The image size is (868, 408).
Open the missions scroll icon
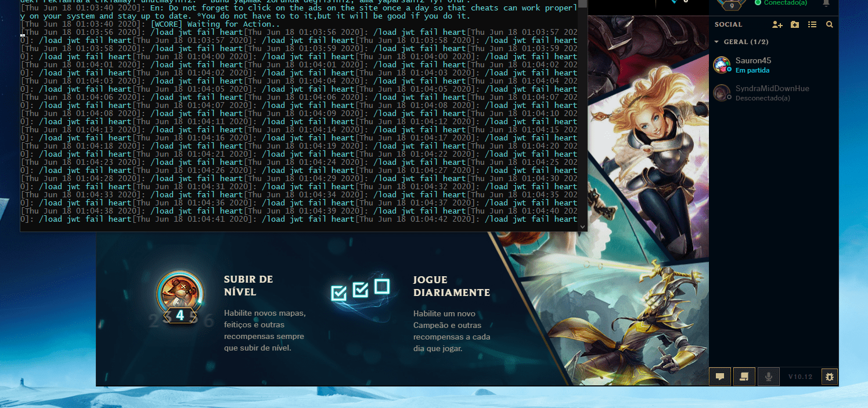[x=744, y=377]
